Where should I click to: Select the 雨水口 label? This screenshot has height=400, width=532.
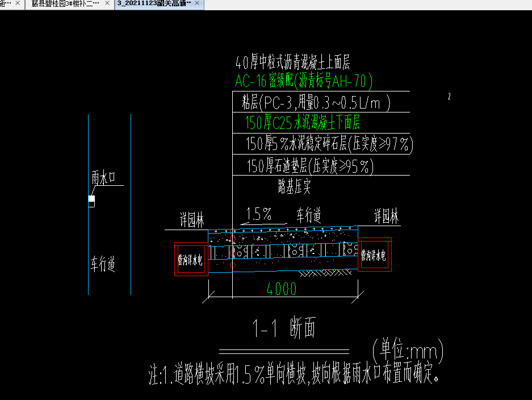click(x=103, y=178)
